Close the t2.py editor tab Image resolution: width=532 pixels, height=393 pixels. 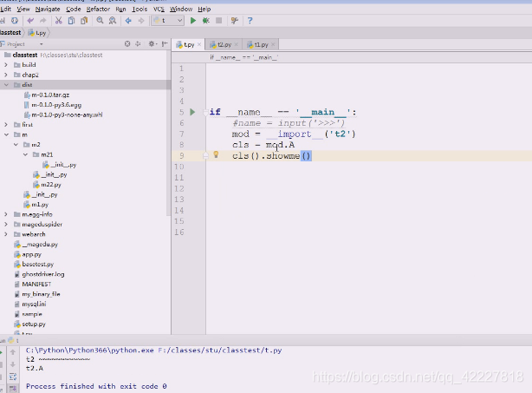pyautogui.click(x=237, y=44)
